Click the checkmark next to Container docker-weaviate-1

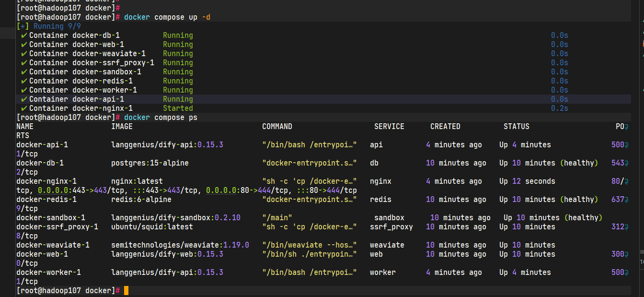tap(24, 54)
